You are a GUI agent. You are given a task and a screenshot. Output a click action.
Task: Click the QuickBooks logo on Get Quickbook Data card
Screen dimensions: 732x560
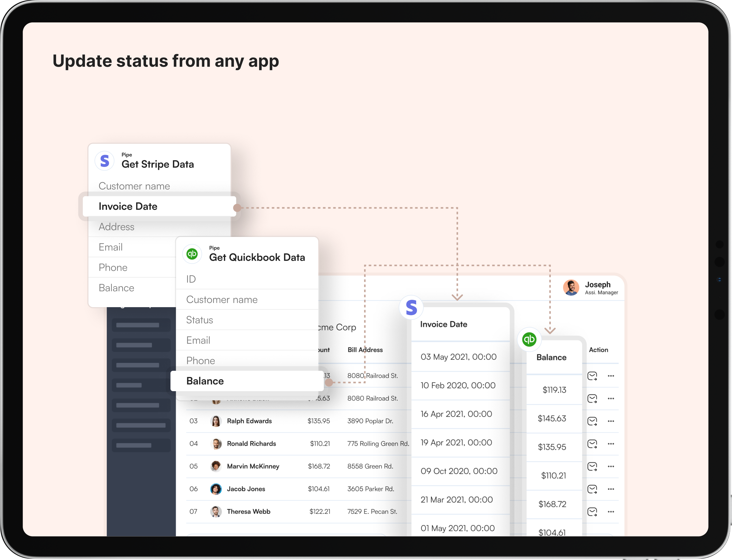click(x=192, y=254)
